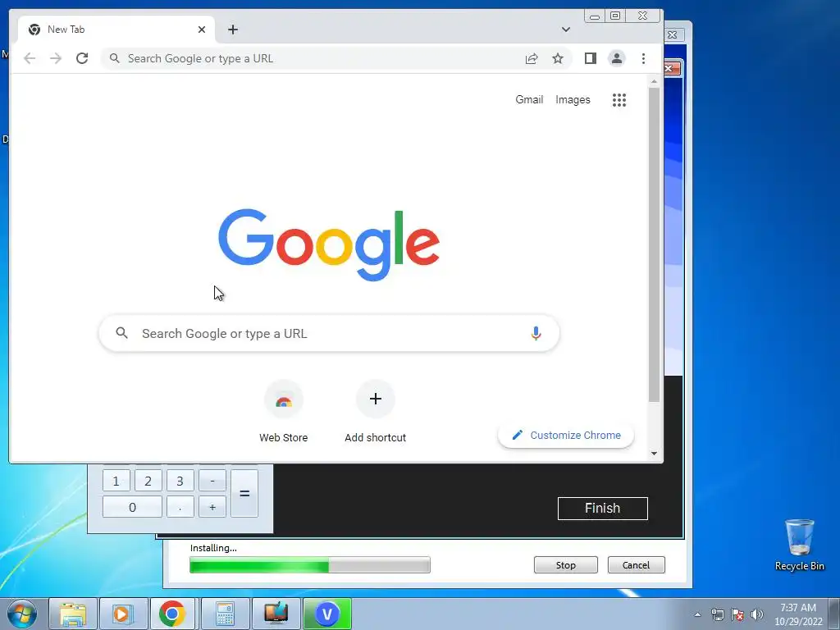Click the Google search box in page

329,333
